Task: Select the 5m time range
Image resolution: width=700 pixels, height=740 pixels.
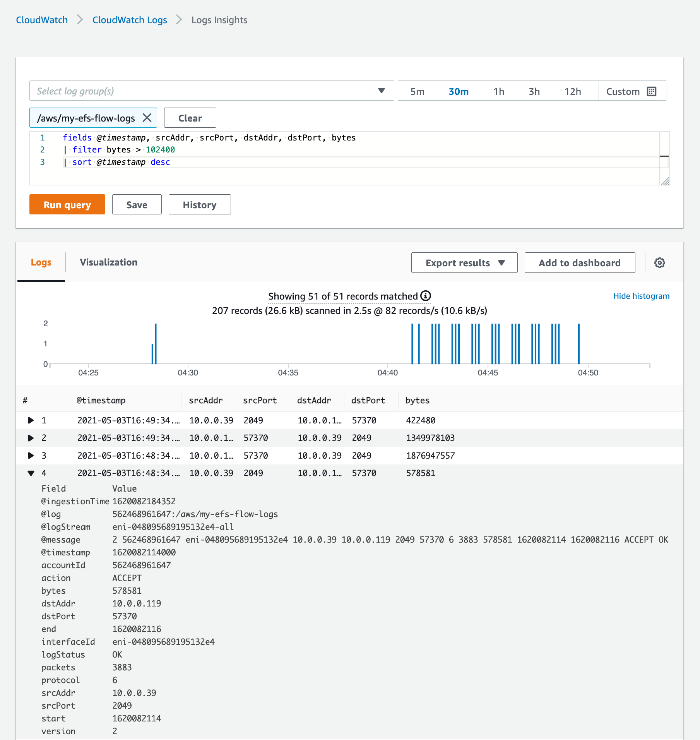Action: point(418,91)
